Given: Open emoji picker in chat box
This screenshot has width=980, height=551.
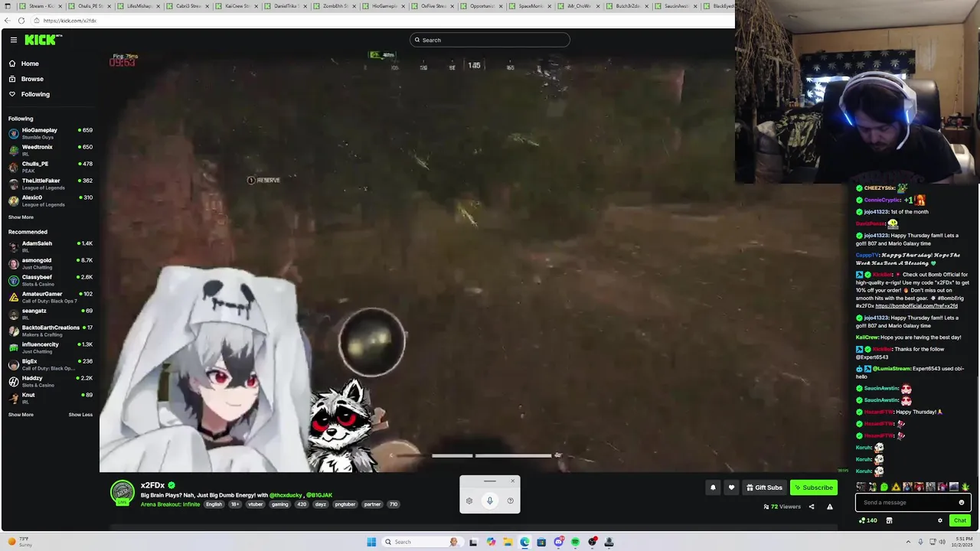Looking at the screenshot, I should 962,503.
